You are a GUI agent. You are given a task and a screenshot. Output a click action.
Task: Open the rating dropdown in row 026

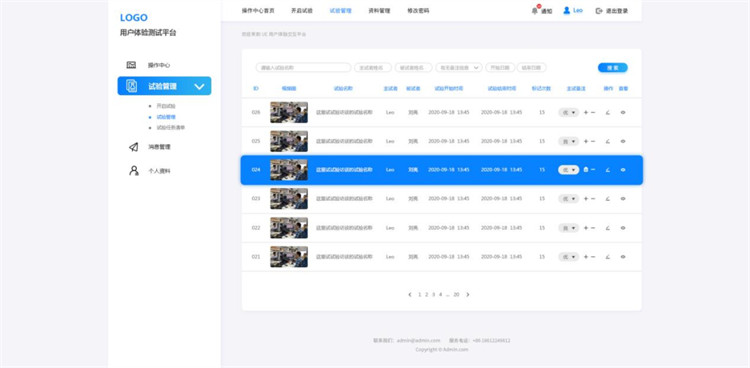coord(568,112)
